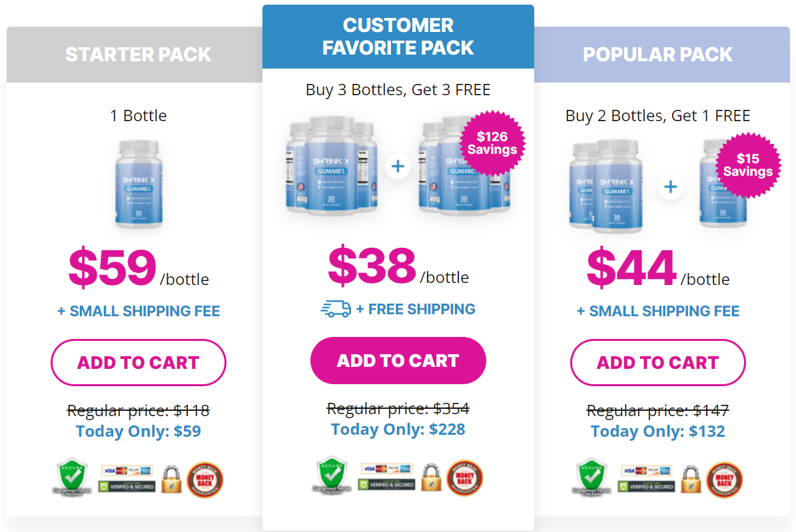Select the POPULAR PACK header

[657, 55]
